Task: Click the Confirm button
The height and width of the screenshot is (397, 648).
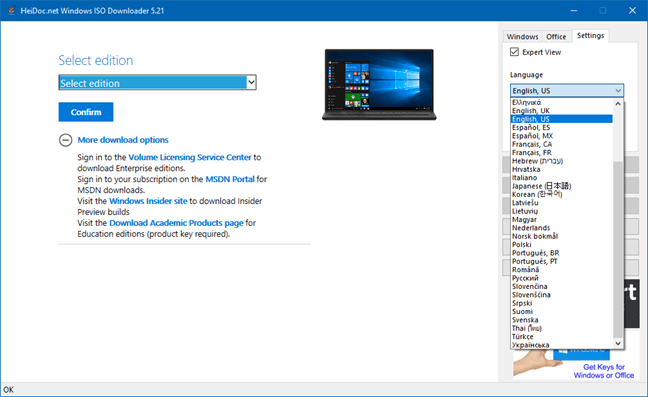Action: point(86,112)
